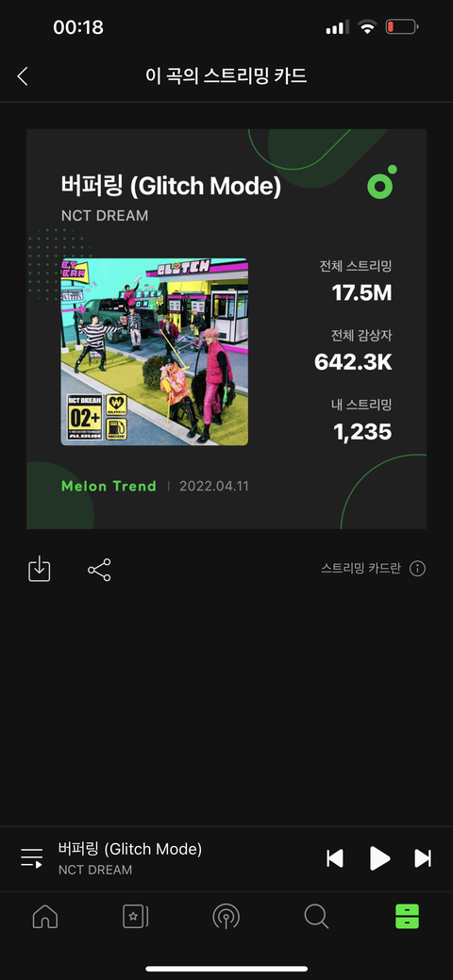Open the 스트리밍 카드란 info icon
453x980 pixels.
point(417,569)
